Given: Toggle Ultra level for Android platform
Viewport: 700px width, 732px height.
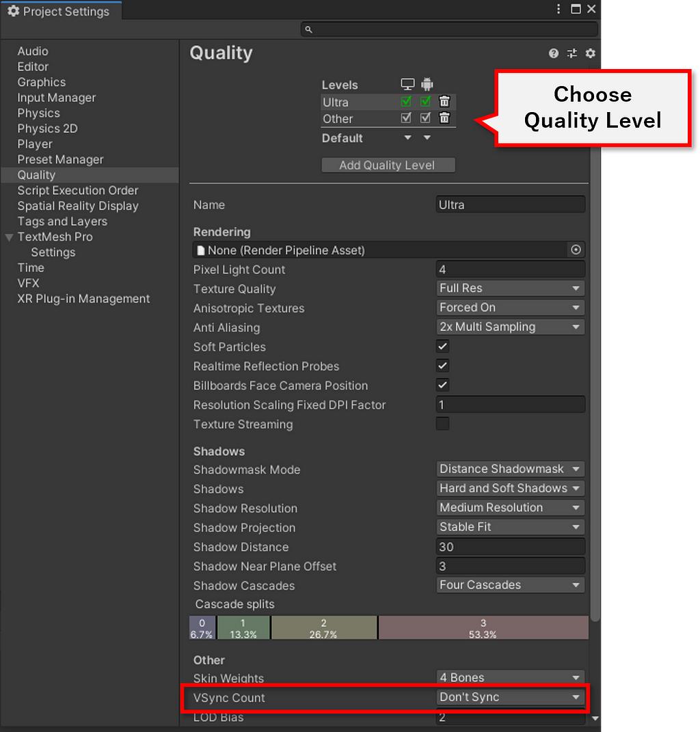Looking at the screenshot, I should click(x=425, y=101).
